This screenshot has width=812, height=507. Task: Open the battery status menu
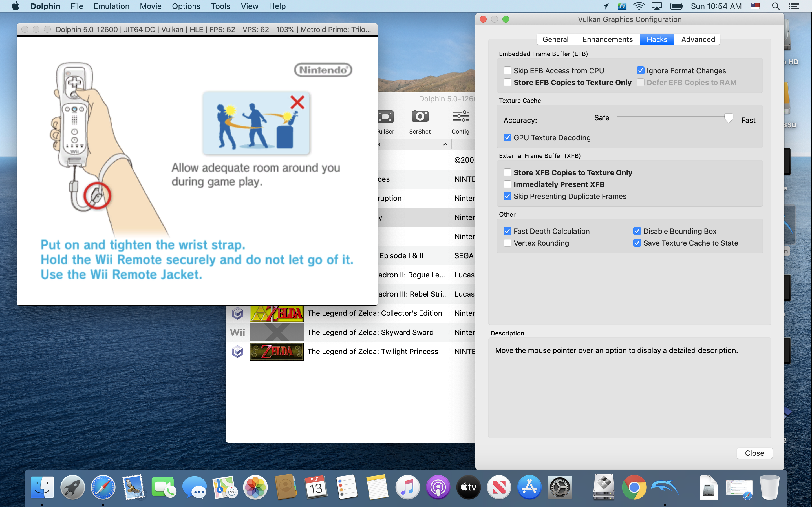coord(676,6)
